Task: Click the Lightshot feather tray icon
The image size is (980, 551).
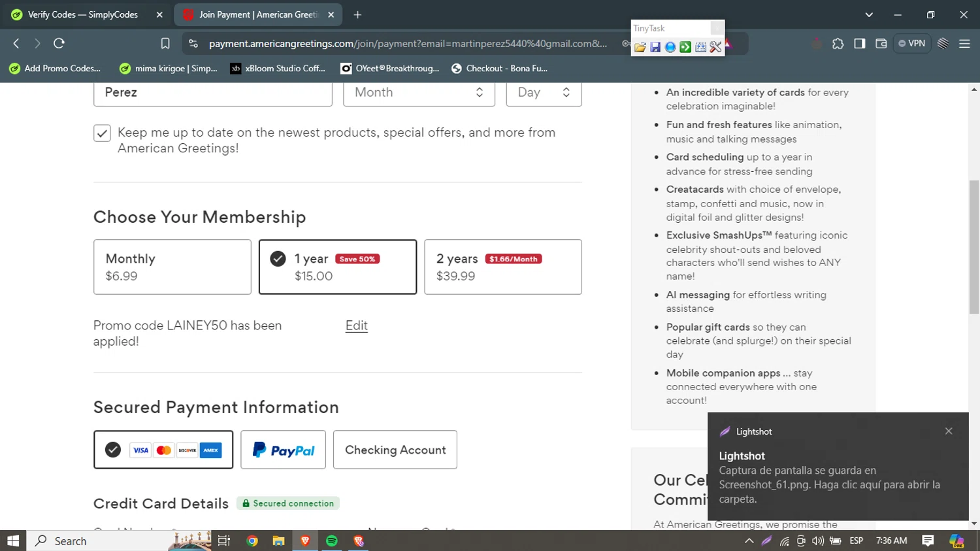Action: tap(767, 541)
